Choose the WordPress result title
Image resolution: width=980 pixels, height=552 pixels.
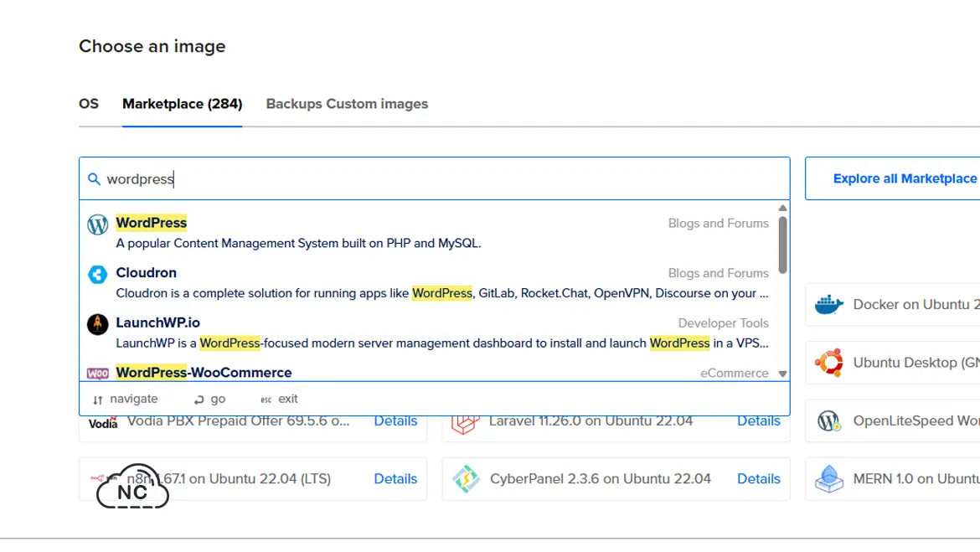coord(152,223)
